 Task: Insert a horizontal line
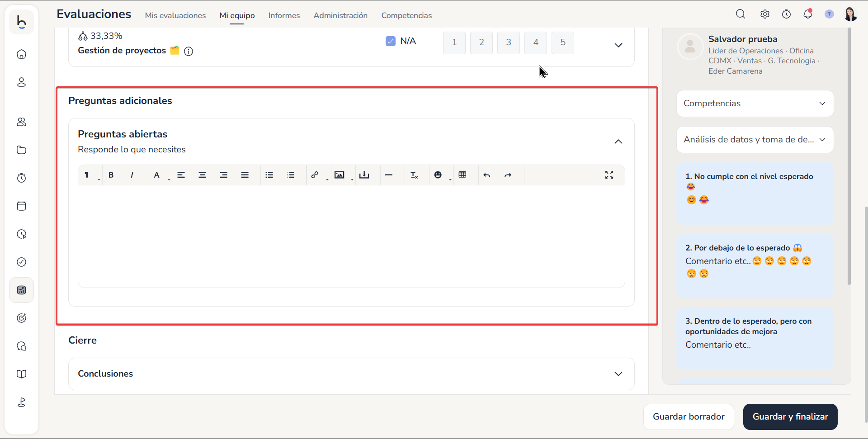click(x=389, y=175)
